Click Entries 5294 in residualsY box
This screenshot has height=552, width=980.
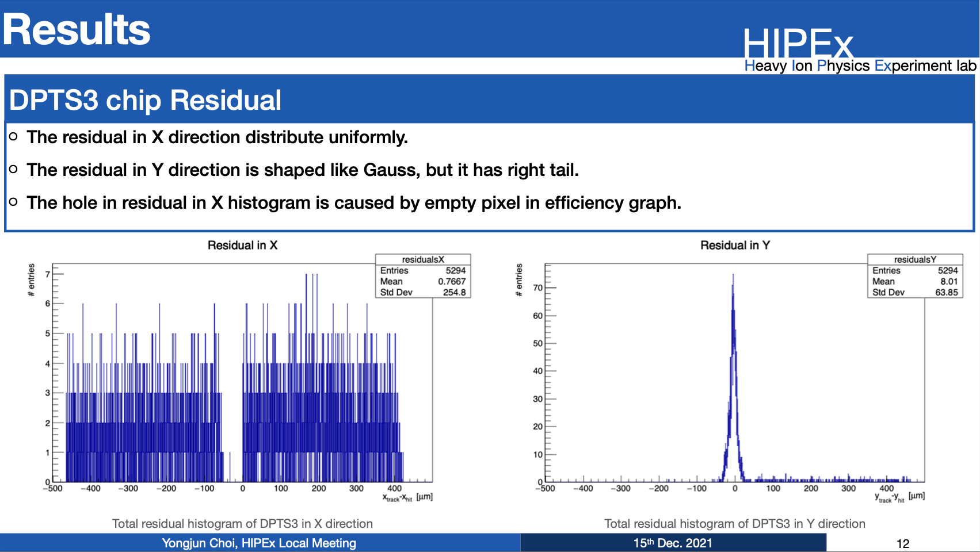(x=915, y=270)
